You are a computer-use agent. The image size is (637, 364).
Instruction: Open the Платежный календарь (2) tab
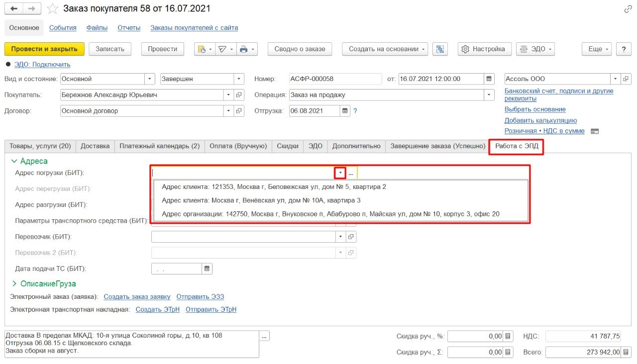tap(160, 146)
